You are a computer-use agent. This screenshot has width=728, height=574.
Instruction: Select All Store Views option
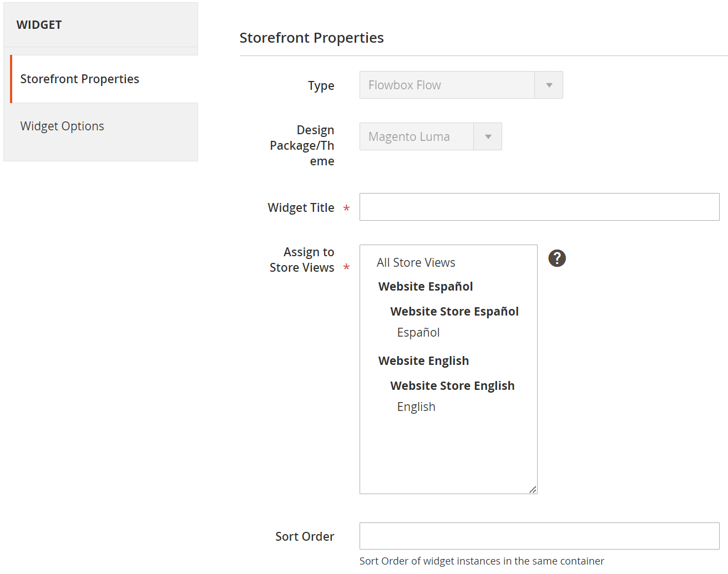click(x=416, y=262)
